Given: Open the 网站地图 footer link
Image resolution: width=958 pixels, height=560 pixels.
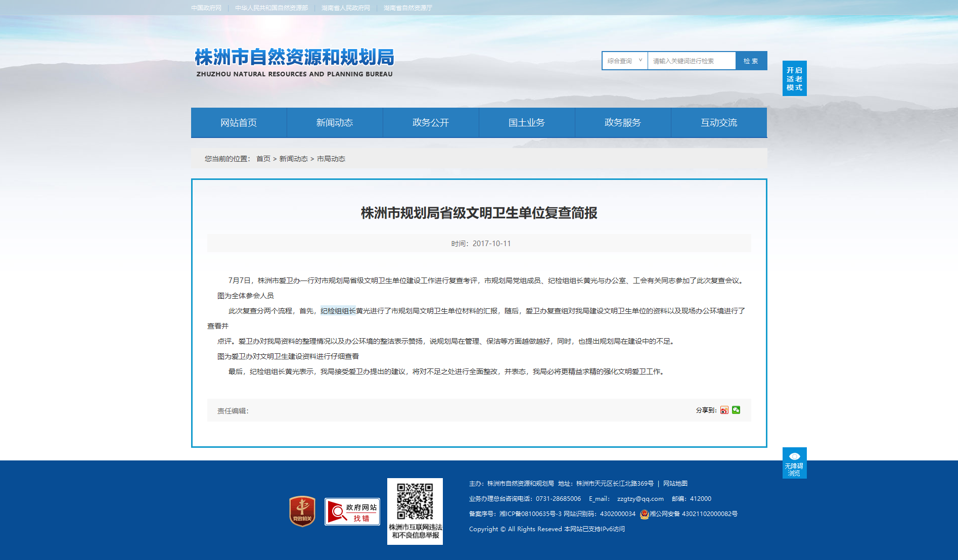Looking at the screenshot, I should (675, 484).
